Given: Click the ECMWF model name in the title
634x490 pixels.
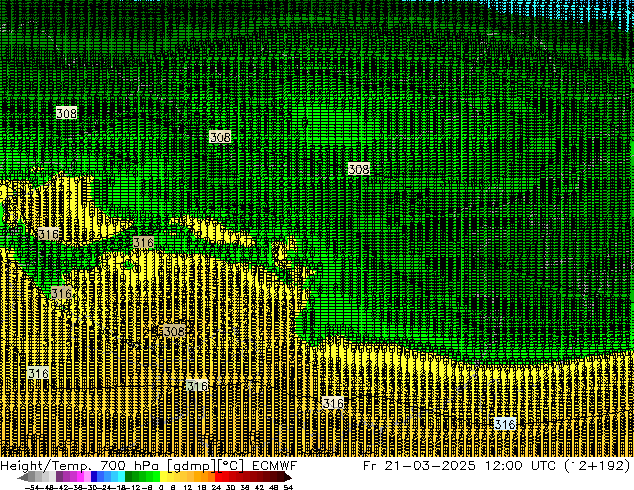Looking at the screenshot, I should point(275,465).
